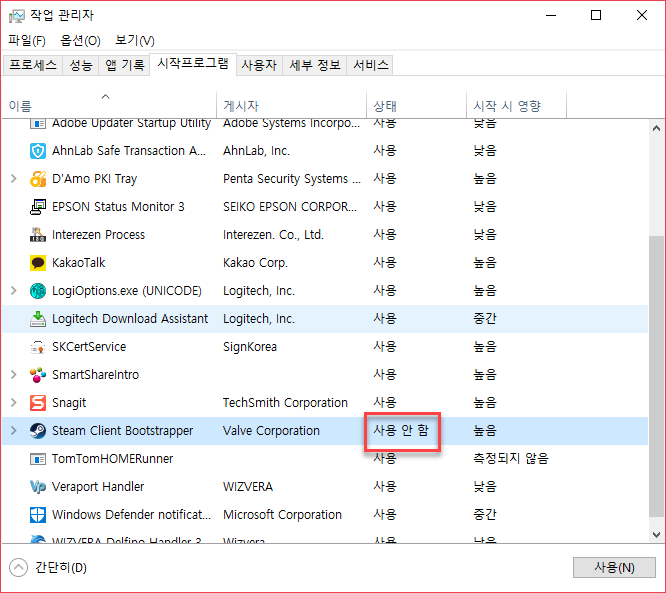Select the 시작프로그램 tab
This screenshot has height=593, width=666.
(193, 64)
